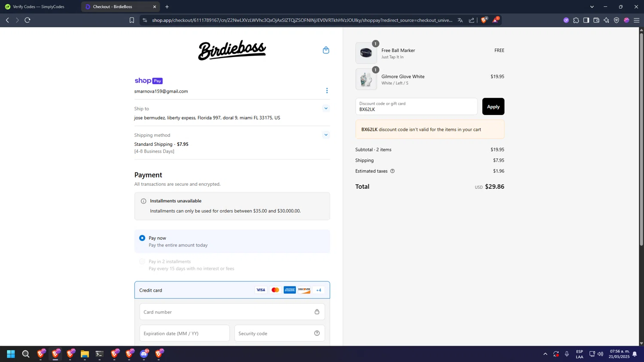
Task: Open the translate page icon
Action: coord(460,20)
